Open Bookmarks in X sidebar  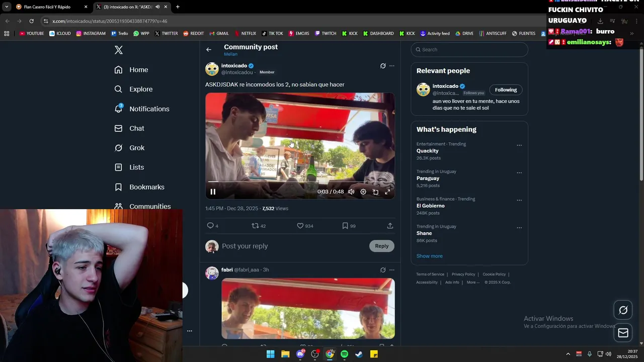click(139, 187)
